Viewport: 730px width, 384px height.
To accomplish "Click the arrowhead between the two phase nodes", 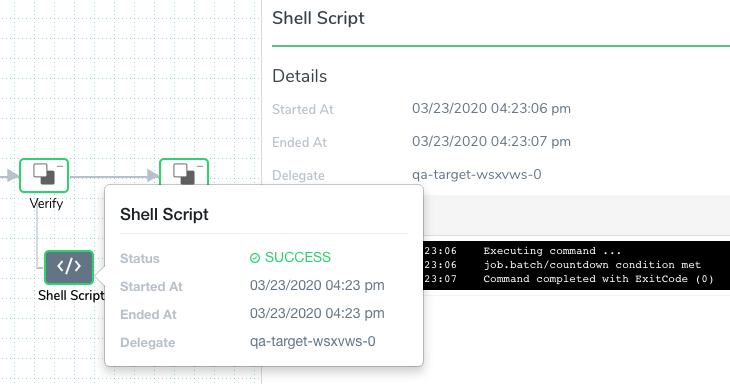I will coord(153,175).
